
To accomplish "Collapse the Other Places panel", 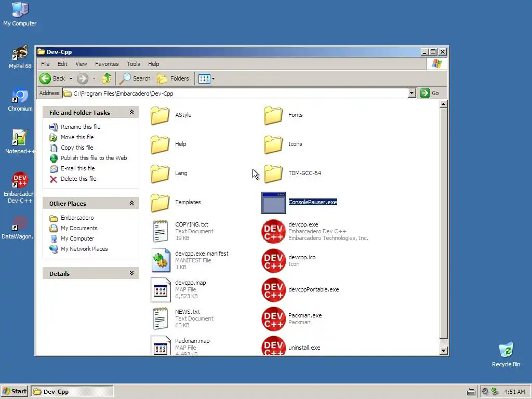I will 131,203.
